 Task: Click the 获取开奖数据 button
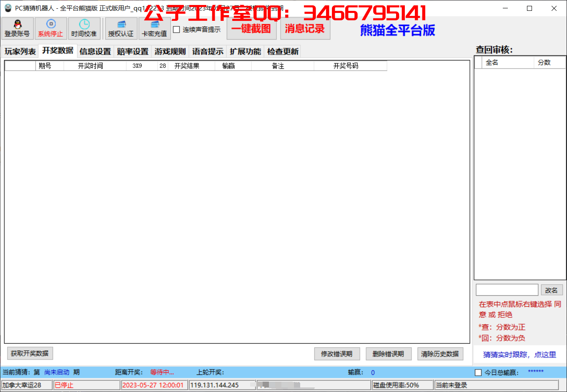pyautogui.click(x=30, y=353)
